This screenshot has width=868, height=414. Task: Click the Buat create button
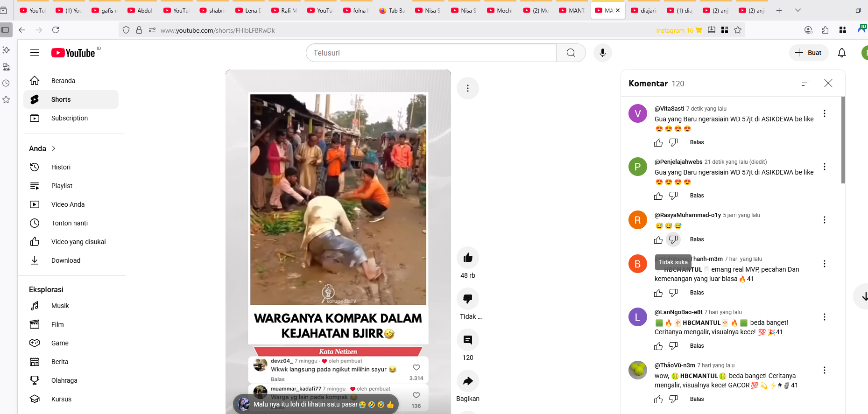point(809,53)
